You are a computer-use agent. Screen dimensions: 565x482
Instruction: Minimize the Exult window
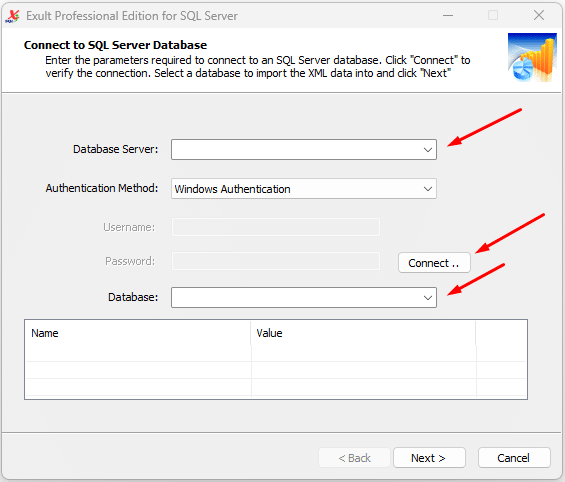(448, 15)
